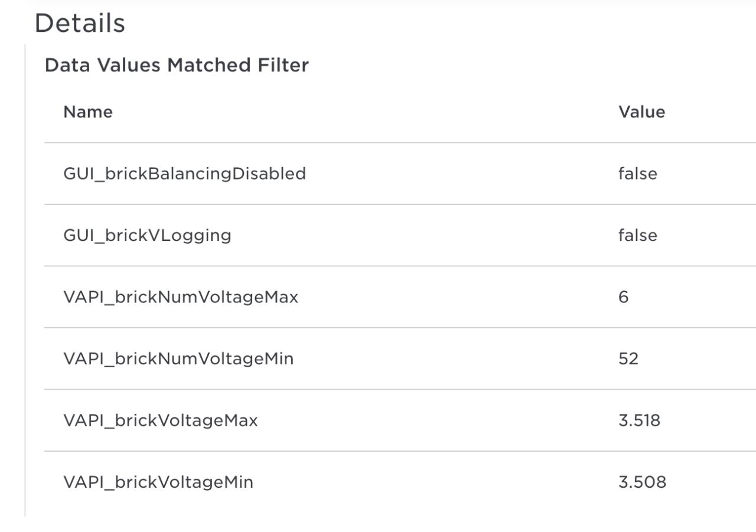Viewport: 756px width, 532px height.
Task: Click the value 6 for VAPI_brickNumVoltageMax
Action: [x=623, y=297]
